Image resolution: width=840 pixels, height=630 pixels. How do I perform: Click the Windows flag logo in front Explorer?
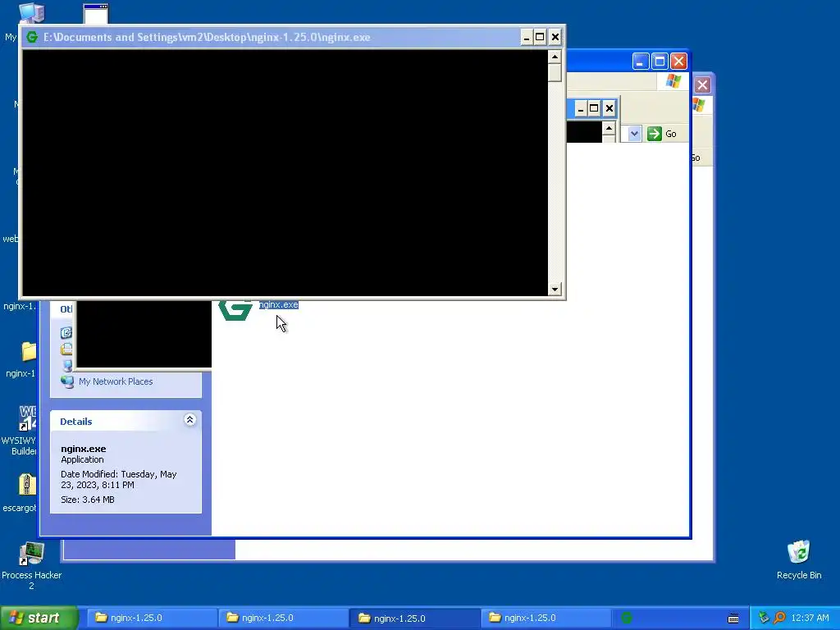673,81
